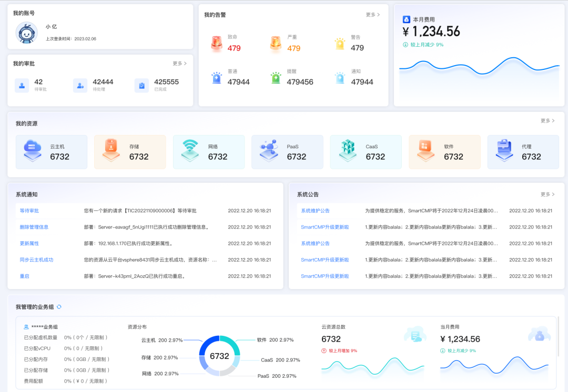The image size is (568, 392).
Task: Select the 存储 storage icon
Action: 110,151
